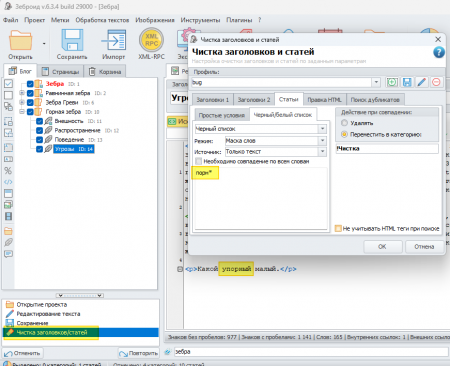Viewport: 450px width, 366px height.
Task: Open the Источник Только текст dropdown
Action: click(x=322, y=152)
